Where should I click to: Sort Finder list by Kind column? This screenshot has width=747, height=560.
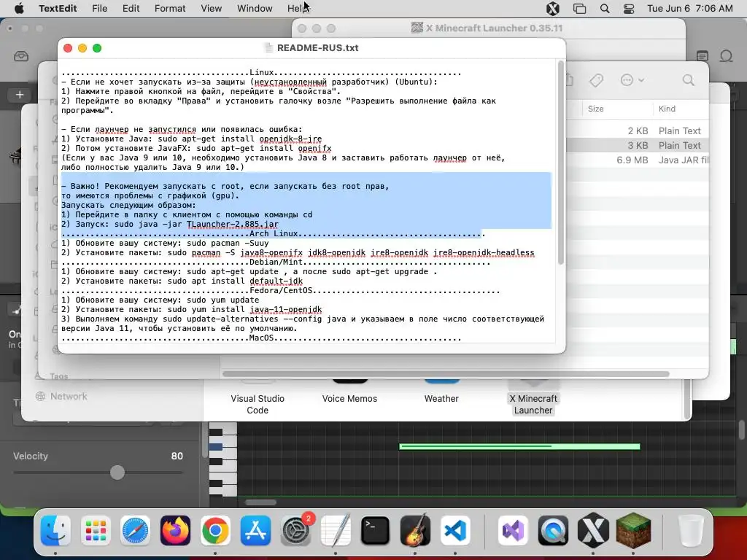[667, 109]
